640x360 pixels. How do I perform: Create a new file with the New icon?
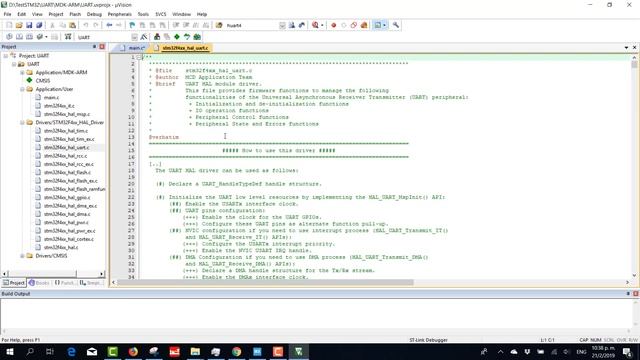point(9,25)
